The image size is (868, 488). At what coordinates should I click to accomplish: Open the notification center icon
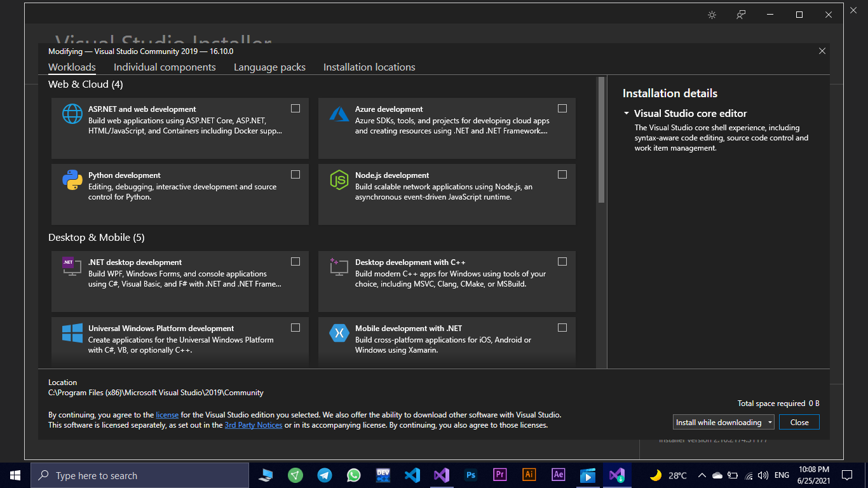(x=846, y=475)
